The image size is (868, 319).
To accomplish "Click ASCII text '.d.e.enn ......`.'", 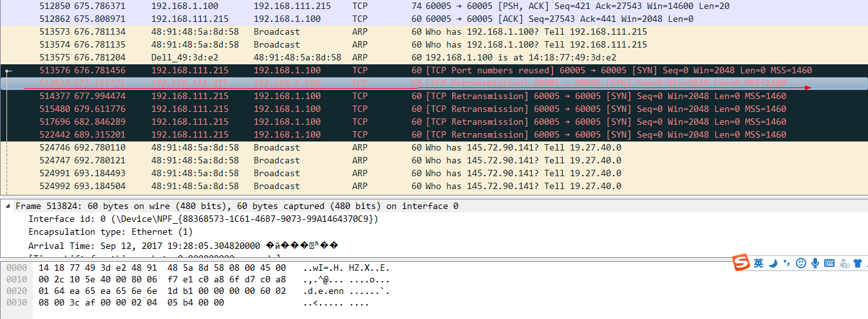I will (x=346, y=291).
